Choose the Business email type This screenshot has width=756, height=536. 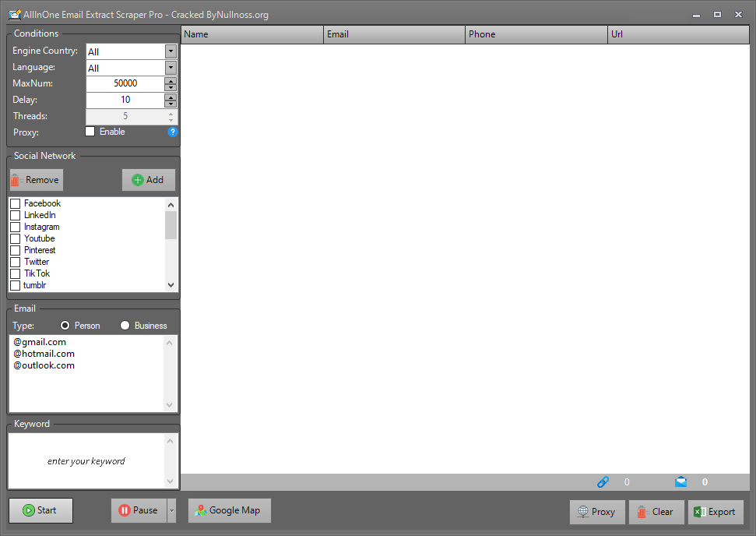pos(125,326)
